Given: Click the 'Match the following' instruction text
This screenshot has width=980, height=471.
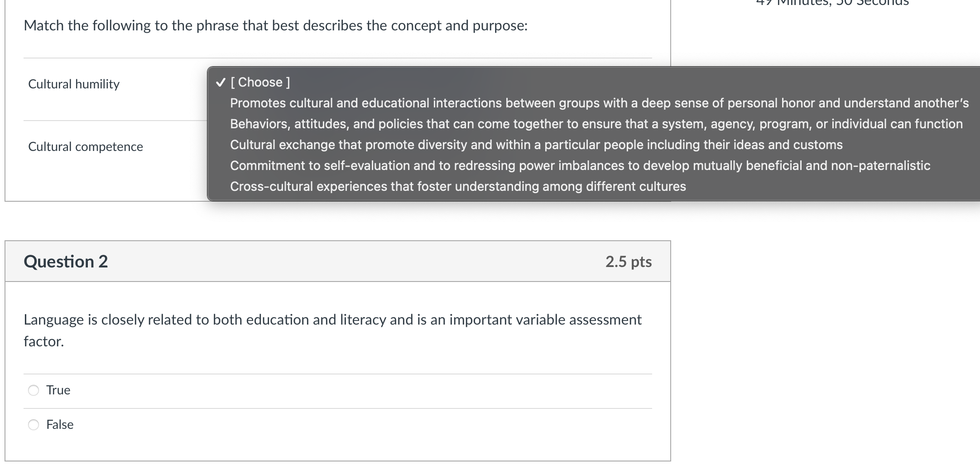Looking at the screenshot, I should (275, 26).
